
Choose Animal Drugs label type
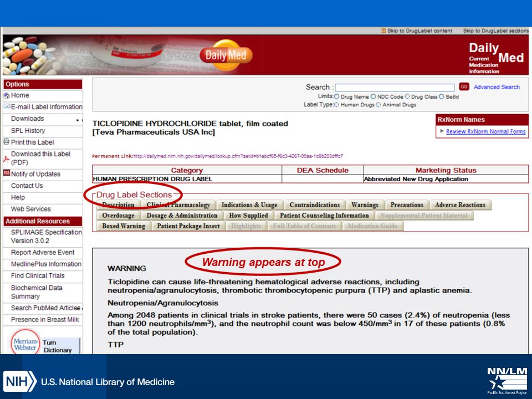pyautogui.click(x=378, y=105)
